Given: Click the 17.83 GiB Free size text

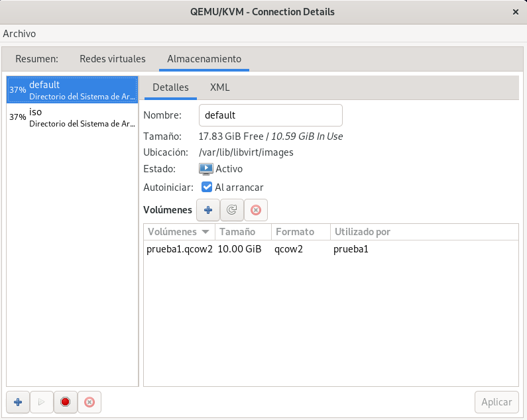Looking at the screenshot, I should pos(231,136).
